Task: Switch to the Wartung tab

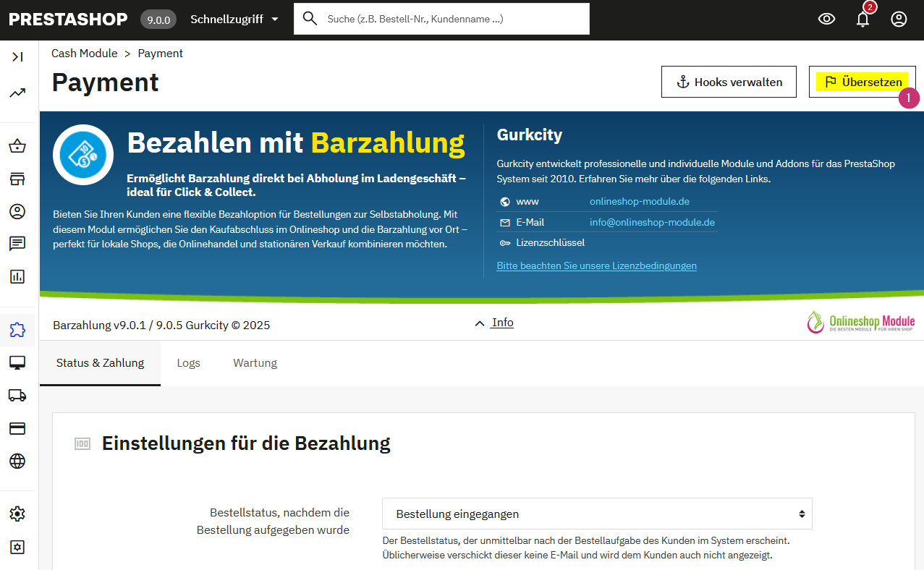Action: click(x=255, y=362)
